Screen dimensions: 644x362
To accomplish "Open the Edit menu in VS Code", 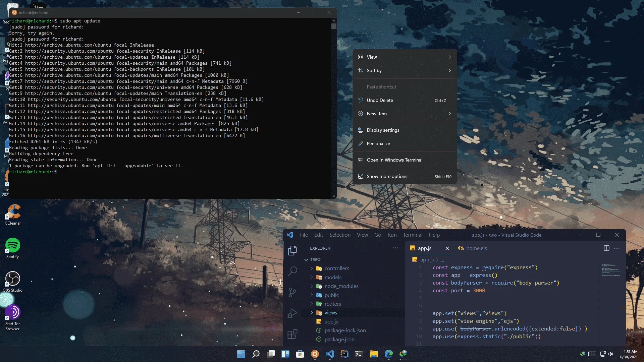I will pos(319,235).
